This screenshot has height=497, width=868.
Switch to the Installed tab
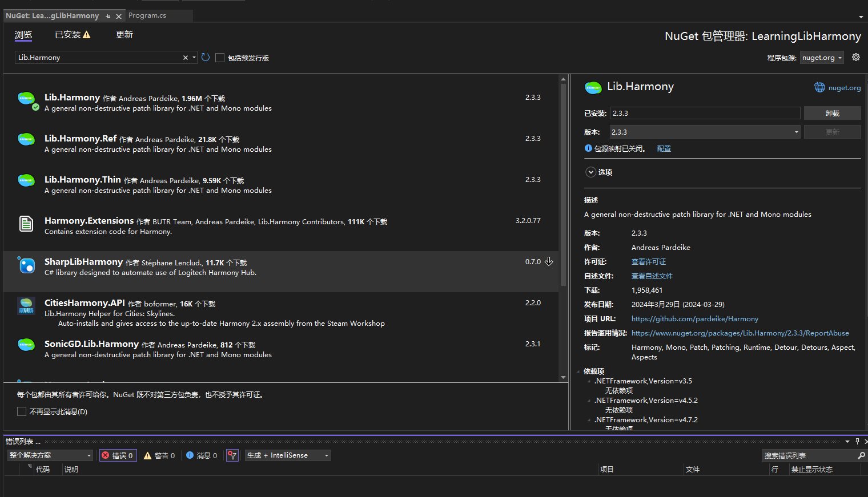(x=73, y=35)
